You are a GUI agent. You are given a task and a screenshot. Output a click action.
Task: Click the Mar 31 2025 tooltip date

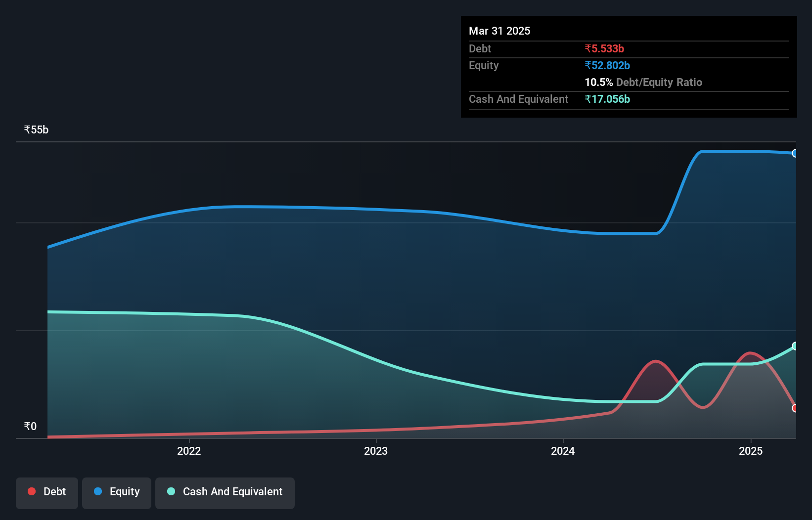pyautogui.click(x=499, y=31)
